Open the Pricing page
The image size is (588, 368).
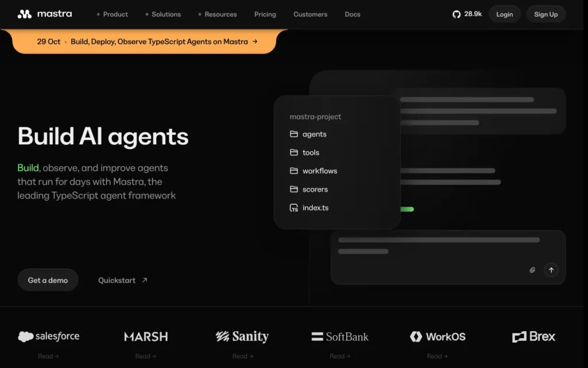point(265,14)
